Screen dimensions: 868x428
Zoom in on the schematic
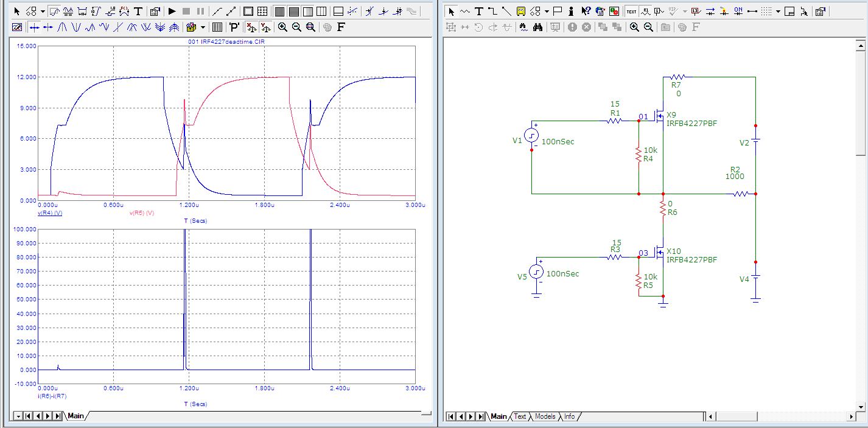(634, 27)
